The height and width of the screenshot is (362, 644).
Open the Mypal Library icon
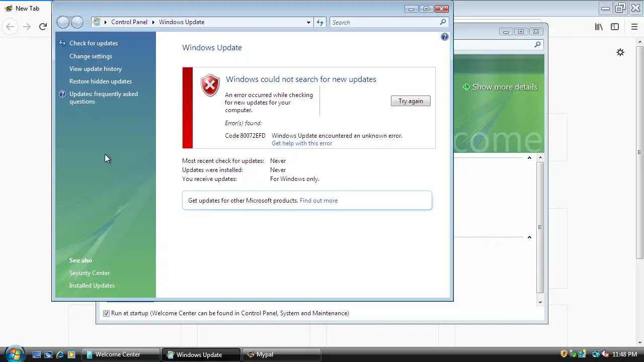point(599,27)
